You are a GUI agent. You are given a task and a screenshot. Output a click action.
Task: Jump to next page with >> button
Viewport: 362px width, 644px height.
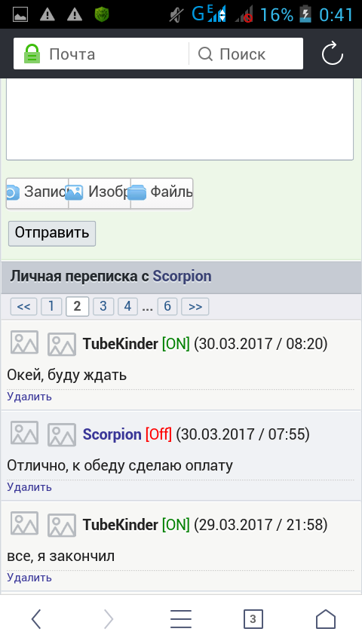(x=195, y=306)
